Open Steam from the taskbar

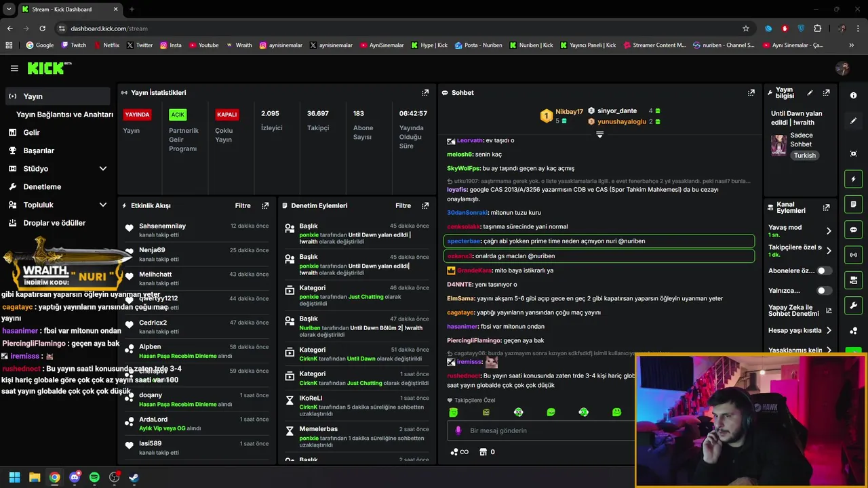[134, 477]
